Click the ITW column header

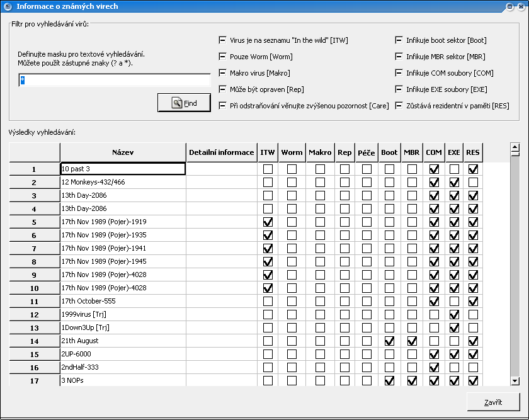[x=268, y=152]
